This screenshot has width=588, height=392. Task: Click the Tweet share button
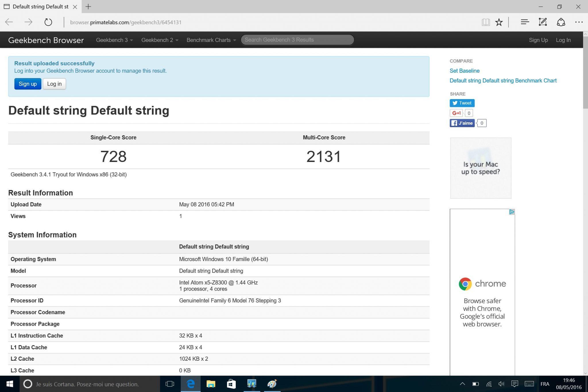coord(462,103)
